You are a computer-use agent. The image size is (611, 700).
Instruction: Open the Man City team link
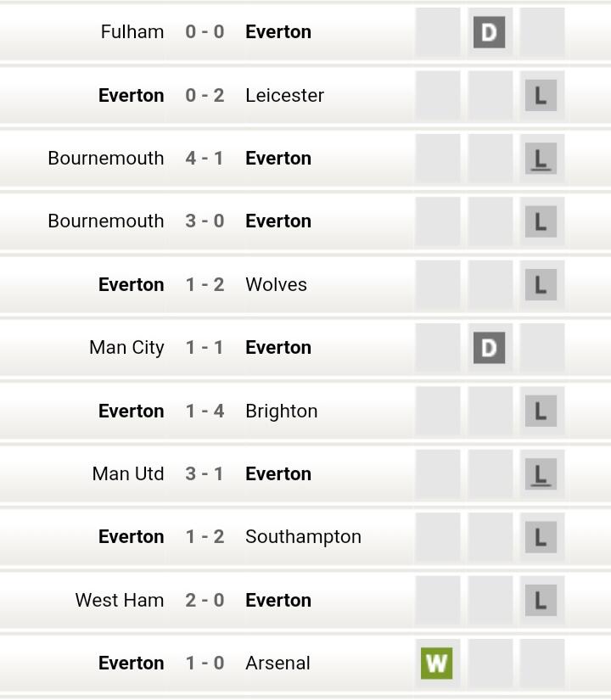(126, 348)
